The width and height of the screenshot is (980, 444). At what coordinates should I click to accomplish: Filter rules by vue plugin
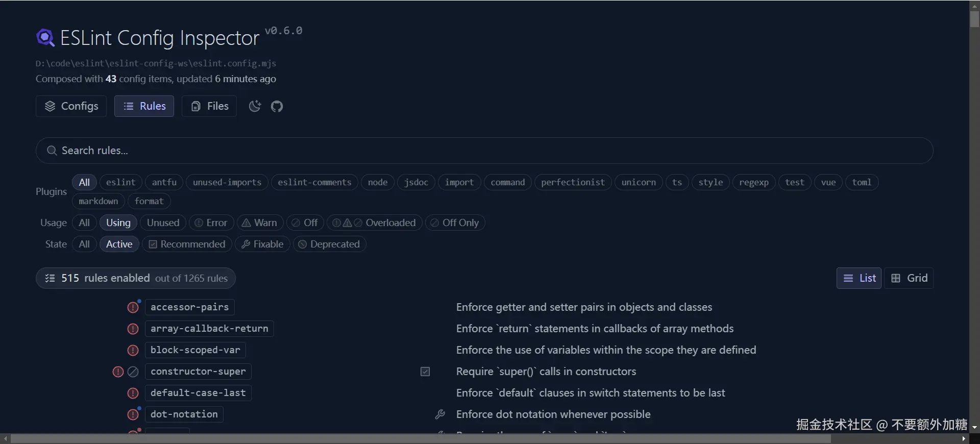[828, 182]
